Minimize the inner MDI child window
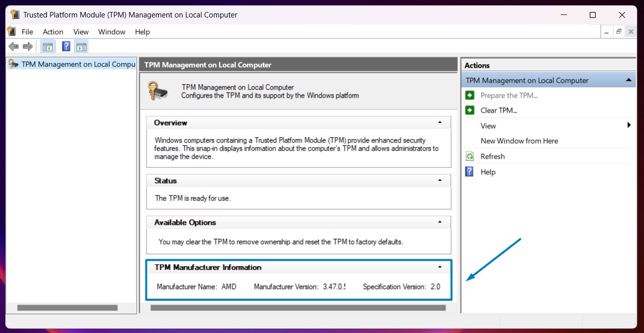 pos(607,32)
